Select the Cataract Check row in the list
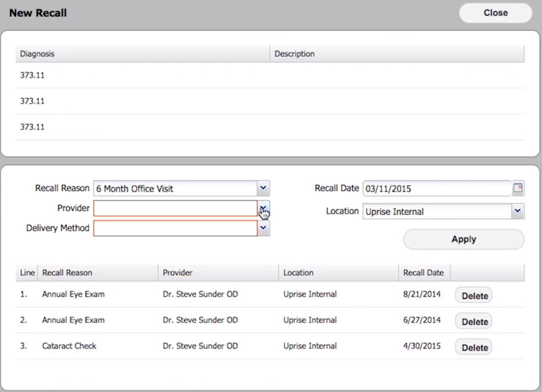542x392 pixels. (200, 346)
